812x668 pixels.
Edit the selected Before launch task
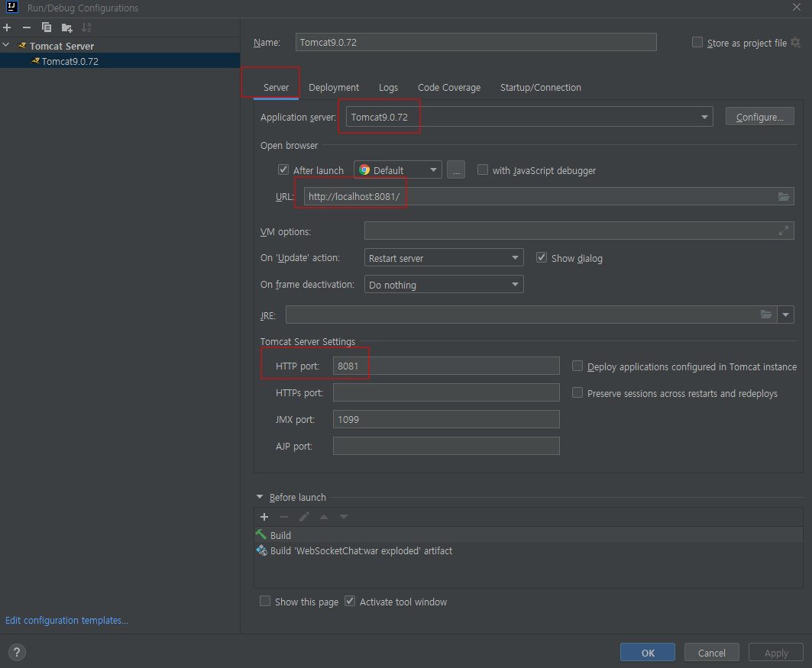tap(304, 517)
